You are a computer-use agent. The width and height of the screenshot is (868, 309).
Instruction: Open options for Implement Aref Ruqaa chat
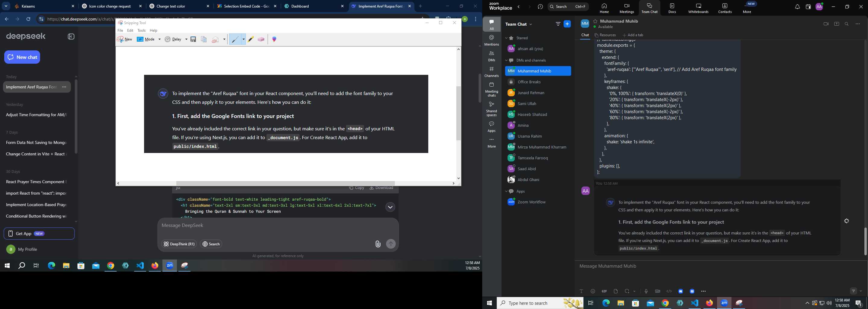point(64,87)
